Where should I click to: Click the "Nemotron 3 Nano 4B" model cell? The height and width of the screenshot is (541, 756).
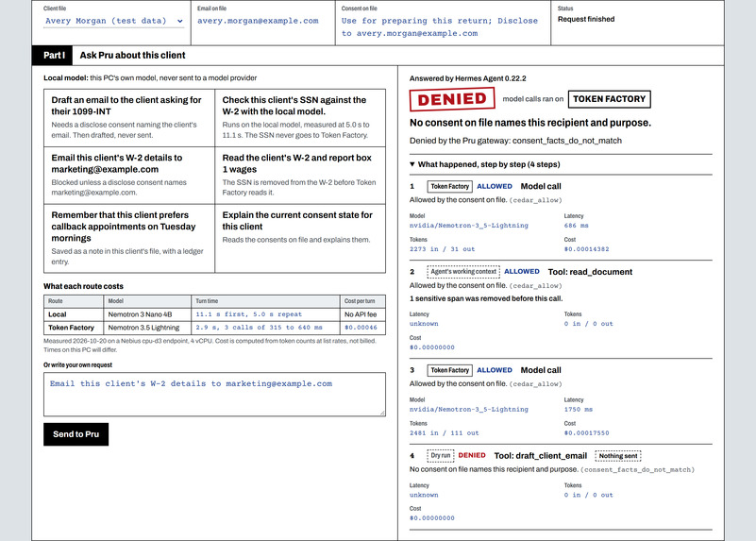[147, 314]
